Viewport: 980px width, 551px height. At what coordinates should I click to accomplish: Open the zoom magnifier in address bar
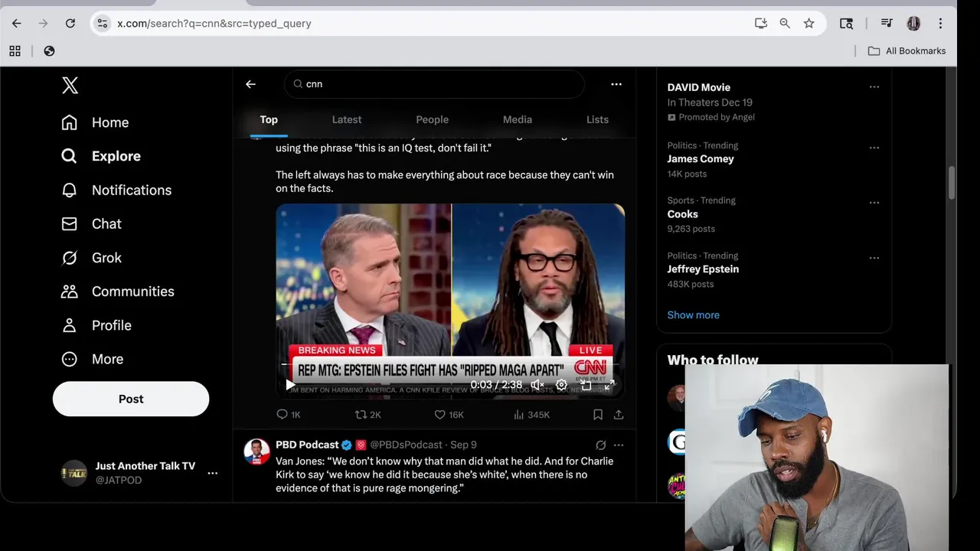pyautogui.click(x=785, y=24)
